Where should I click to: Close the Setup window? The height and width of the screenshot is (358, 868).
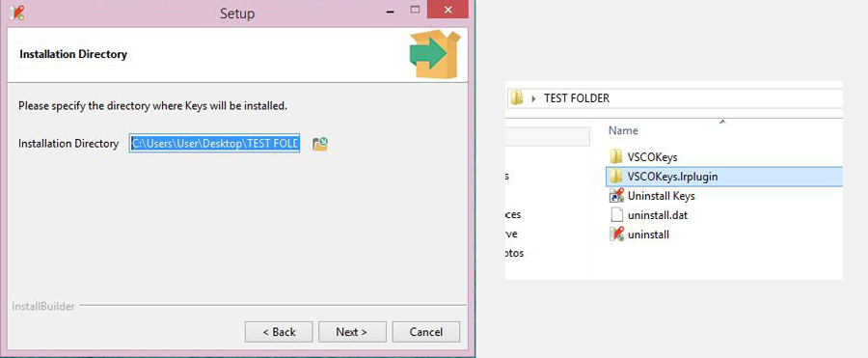(x=448, y=10)
